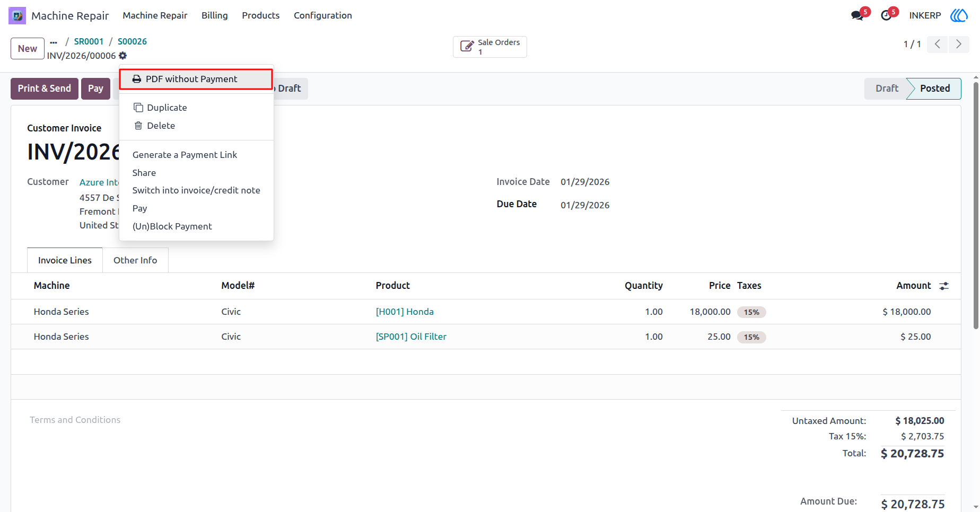980x512 pixels.
Task: Open the Products menu
Action: point(260,15)
